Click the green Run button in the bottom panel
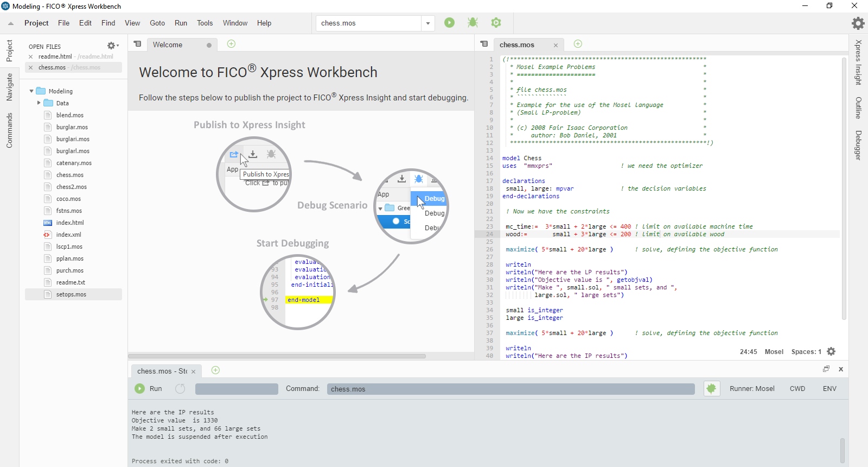 (148, 388)
